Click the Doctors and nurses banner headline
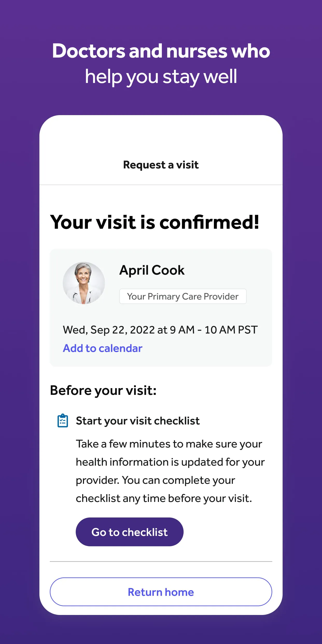 (x=161, y=64)
